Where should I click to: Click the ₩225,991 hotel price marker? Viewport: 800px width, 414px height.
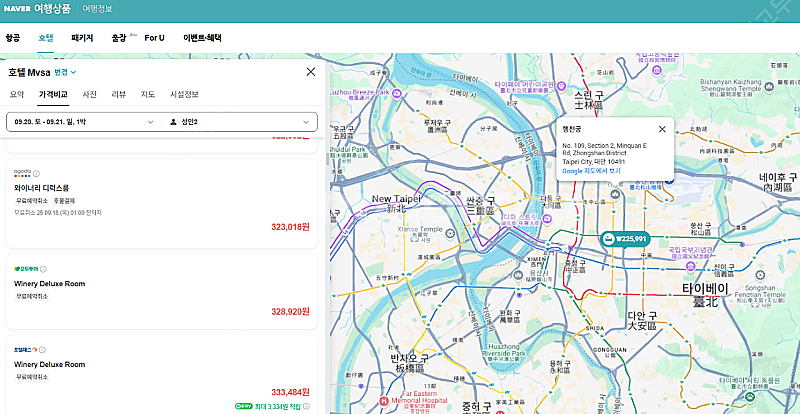625,238
